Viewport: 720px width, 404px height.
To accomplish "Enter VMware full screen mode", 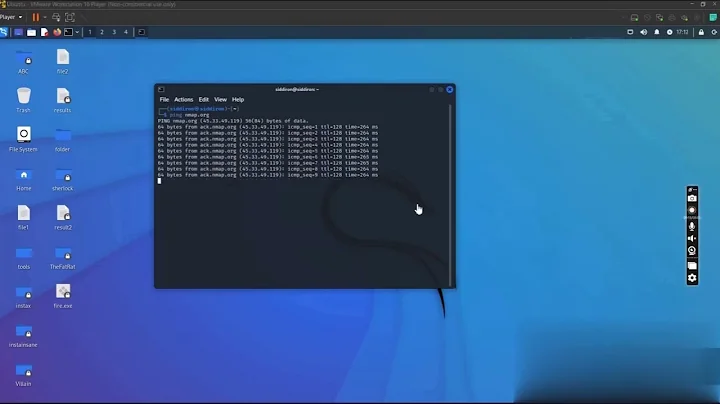I will [x=70, y=17].
